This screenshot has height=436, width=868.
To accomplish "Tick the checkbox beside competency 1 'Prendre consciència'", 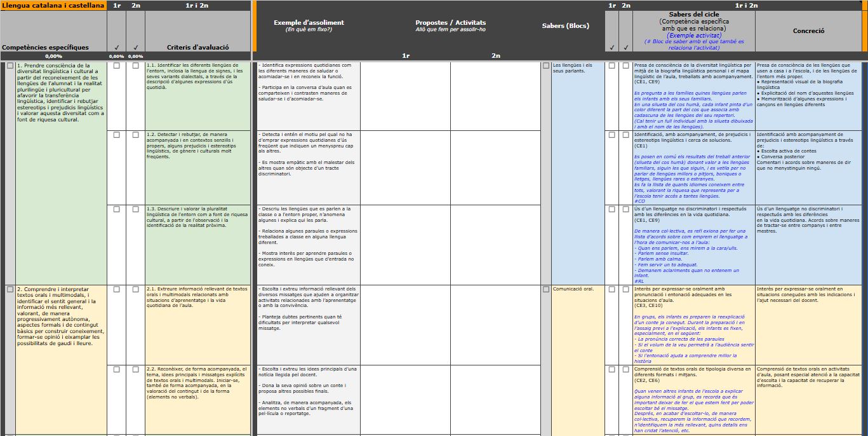I will (10, 65).
